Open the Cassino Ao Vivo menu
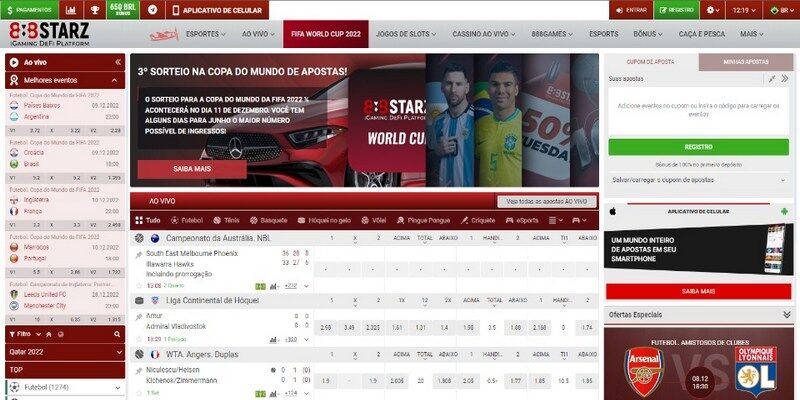This screenshot has width=800, height=400. coord(484,34)
